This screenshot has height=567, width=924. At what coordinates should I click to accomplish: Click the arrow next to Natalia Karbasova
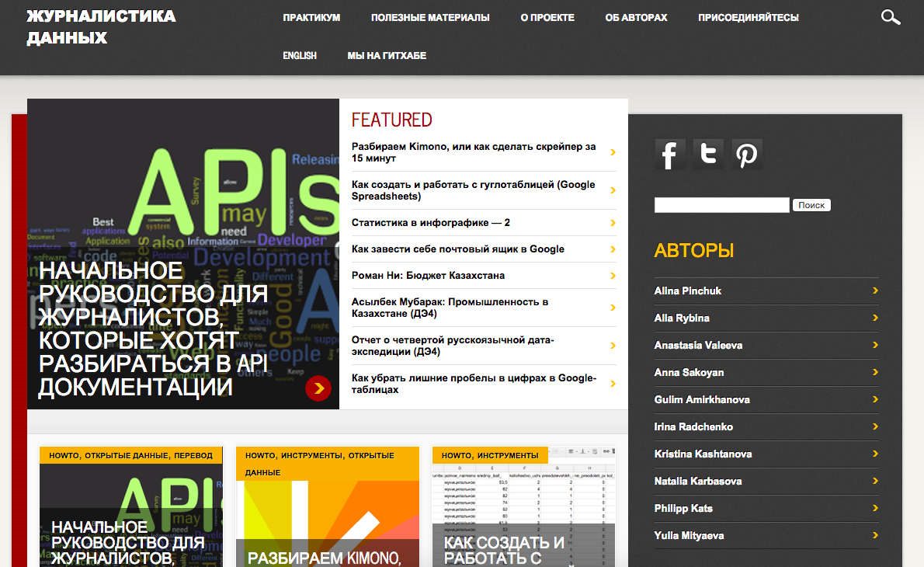tap(875, 481)
